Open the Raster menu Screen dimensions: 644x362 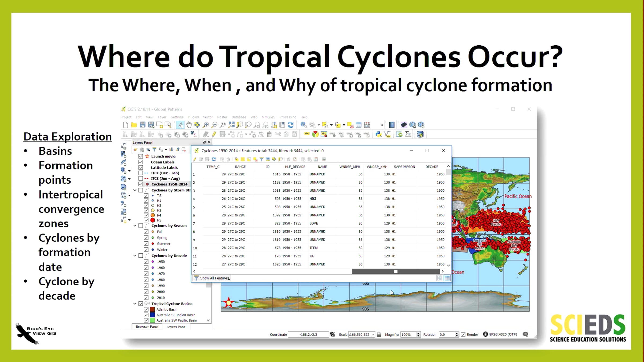tap(222, 117)
